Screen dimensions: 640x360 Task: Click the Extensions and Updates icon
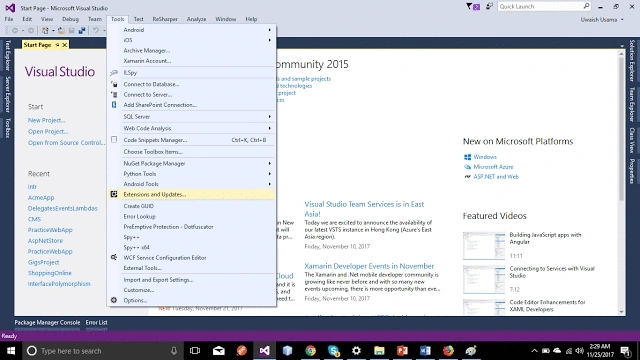(x=114, y=194)
